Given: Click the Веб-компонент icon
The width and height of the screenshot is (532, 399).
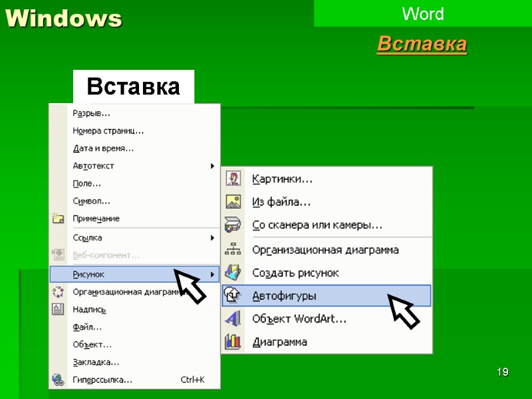Looking at the screenshot, I should pos(58,255).
